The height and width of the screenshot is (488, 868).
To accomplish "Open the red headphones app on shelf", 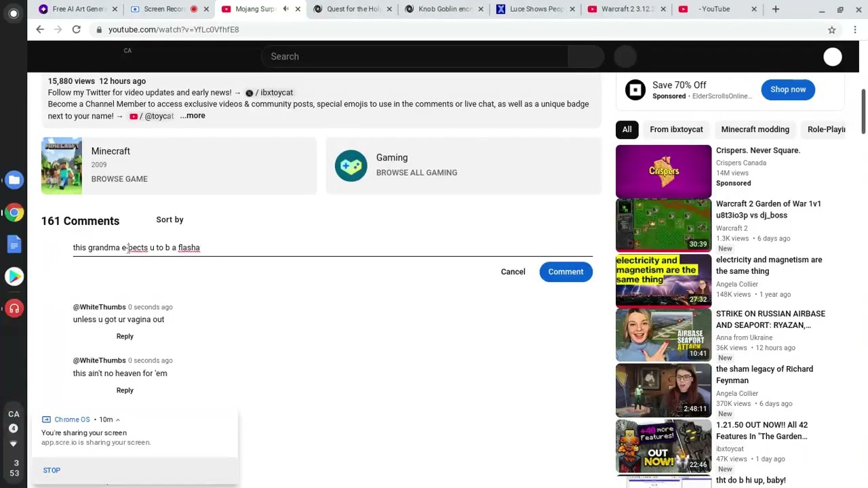I will [x=14, y=308].
